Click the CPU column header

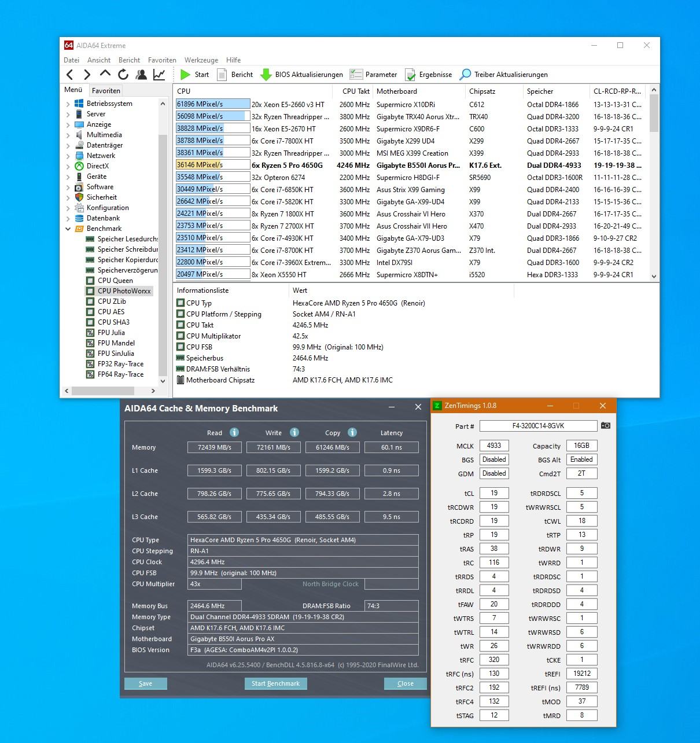252,91
